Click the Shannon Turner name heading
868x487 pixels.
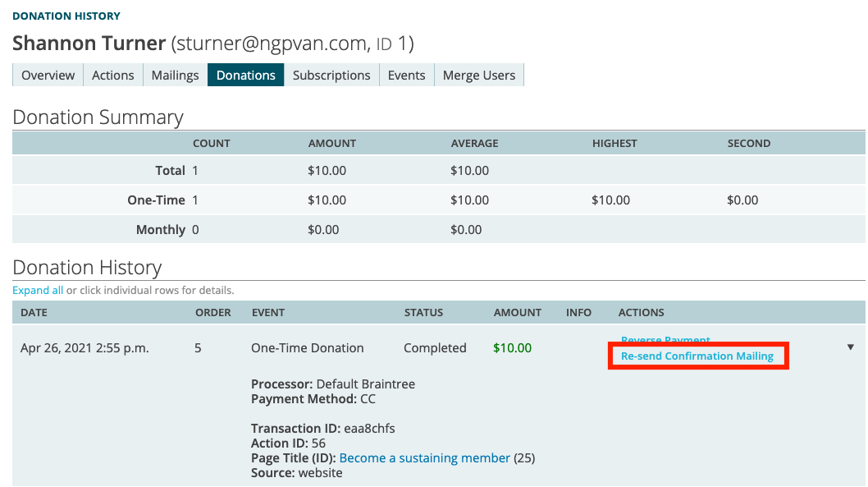[89, 44]
